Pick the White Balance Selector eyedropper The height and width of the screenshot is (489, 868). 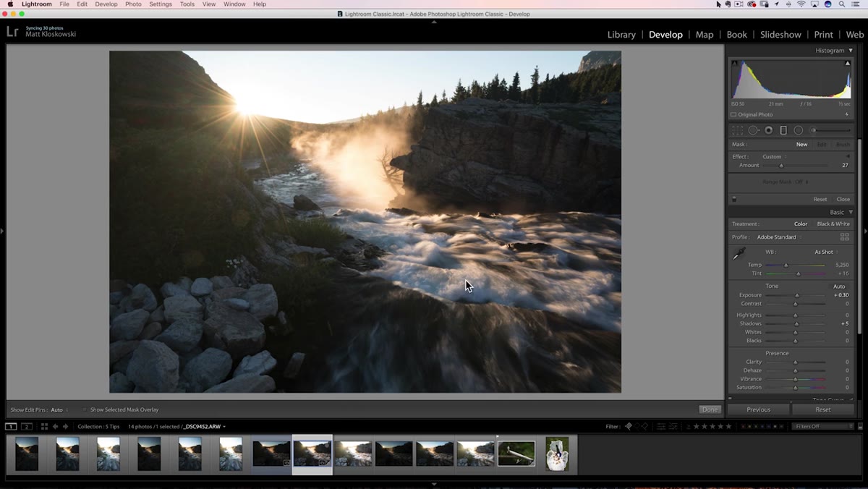(739, 254)
